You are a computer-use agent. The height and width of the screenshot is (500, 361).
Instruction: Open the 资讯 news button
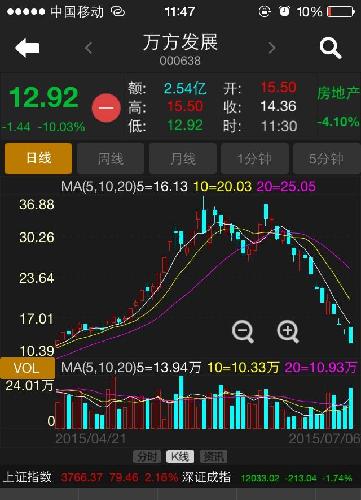[x=213, y=456]
